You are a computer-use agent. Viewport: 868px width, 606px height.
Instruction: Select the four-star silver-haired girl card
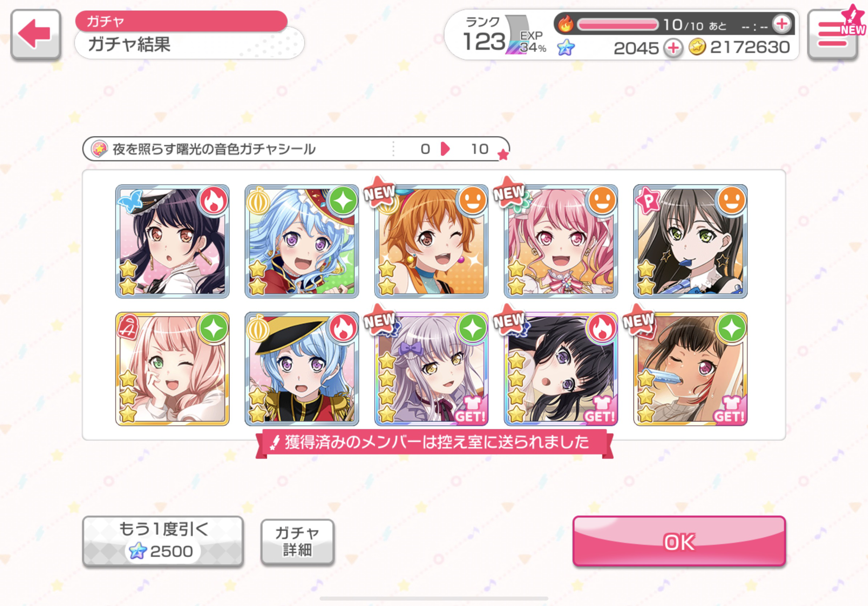pyautogui.click(x=431, y=369)
